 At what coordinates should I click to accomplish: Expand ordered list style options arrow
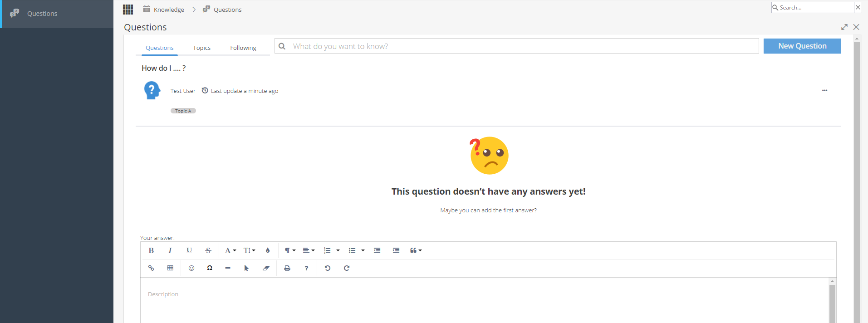click(x=338, y=250)
